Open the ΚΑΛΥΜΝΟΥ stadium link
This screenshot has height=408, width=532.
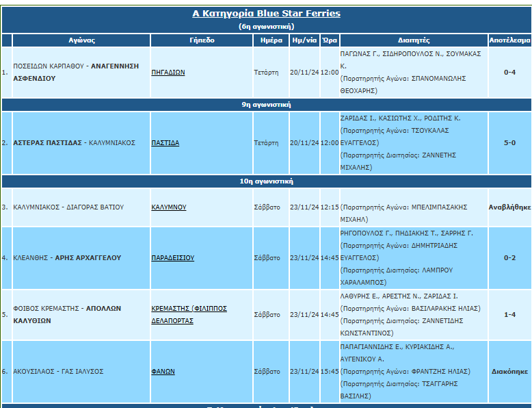click(169, 207)
